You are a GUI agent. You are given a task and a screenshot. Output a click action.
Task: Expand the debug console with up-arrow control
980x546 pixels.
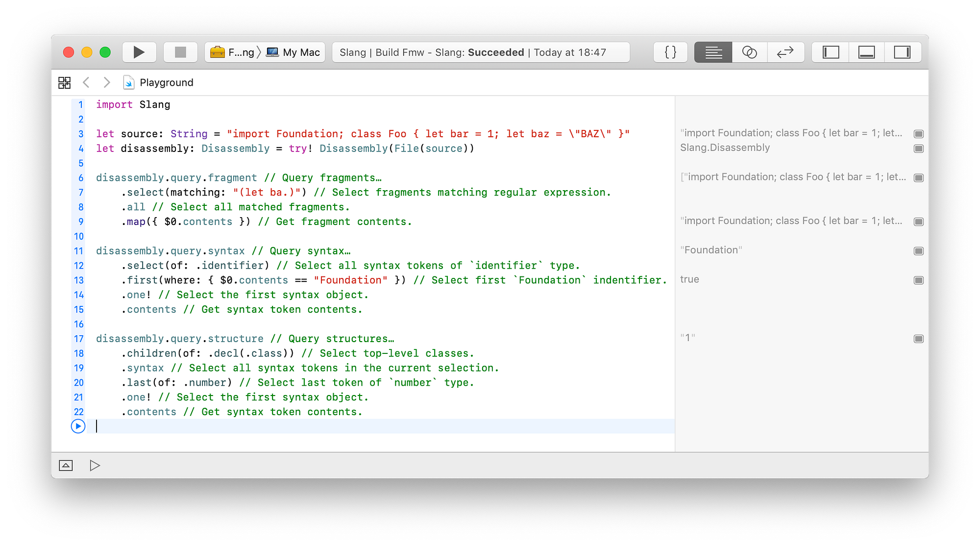66,465
